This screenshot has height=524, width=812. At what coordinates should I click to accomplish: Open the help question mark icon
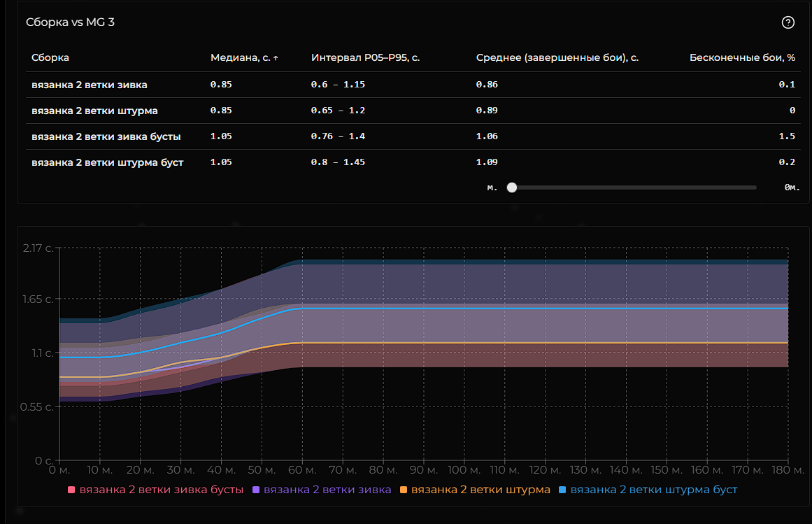[788, 22]
